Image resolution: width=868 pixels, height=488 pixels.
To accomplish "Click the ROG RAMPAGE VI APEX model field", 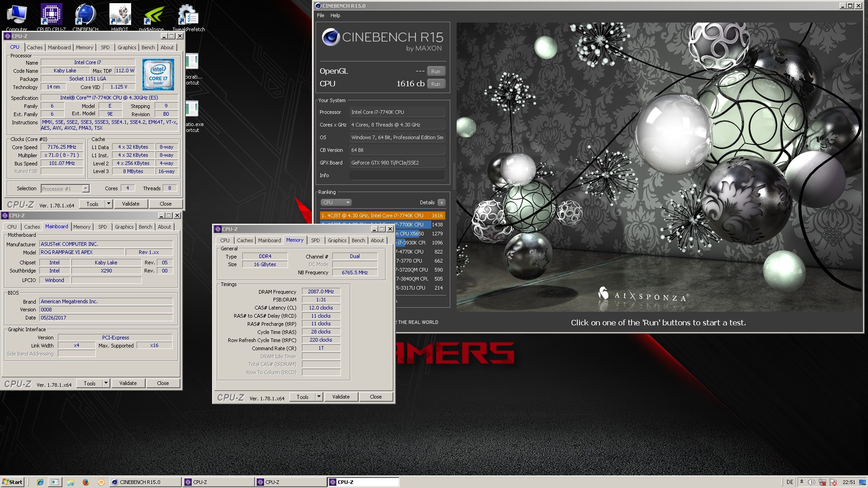I will click(81, 252).
